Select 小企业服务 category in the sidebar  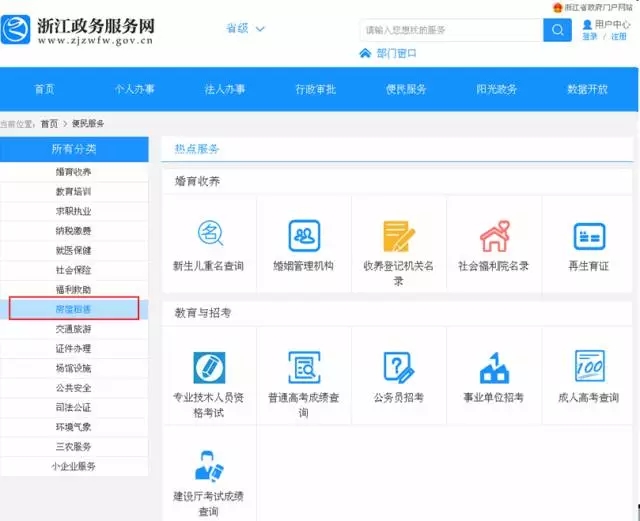click(x=73, y=466)
